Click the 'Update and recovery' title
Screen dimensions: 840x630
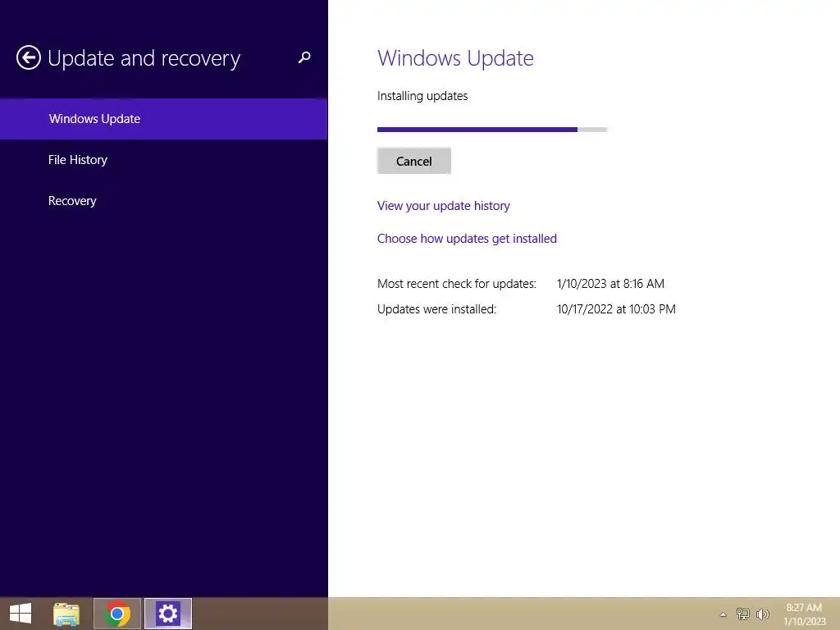coord(144,58)
